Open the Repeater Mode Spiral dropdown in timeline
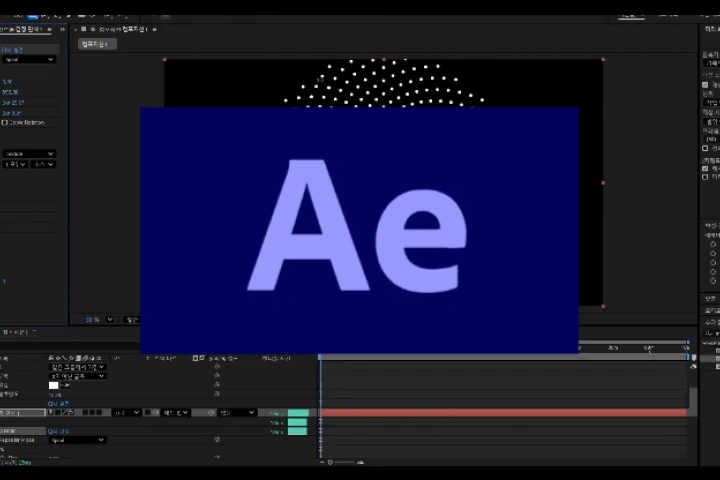The image size is (720, 480). click(77, 440)
